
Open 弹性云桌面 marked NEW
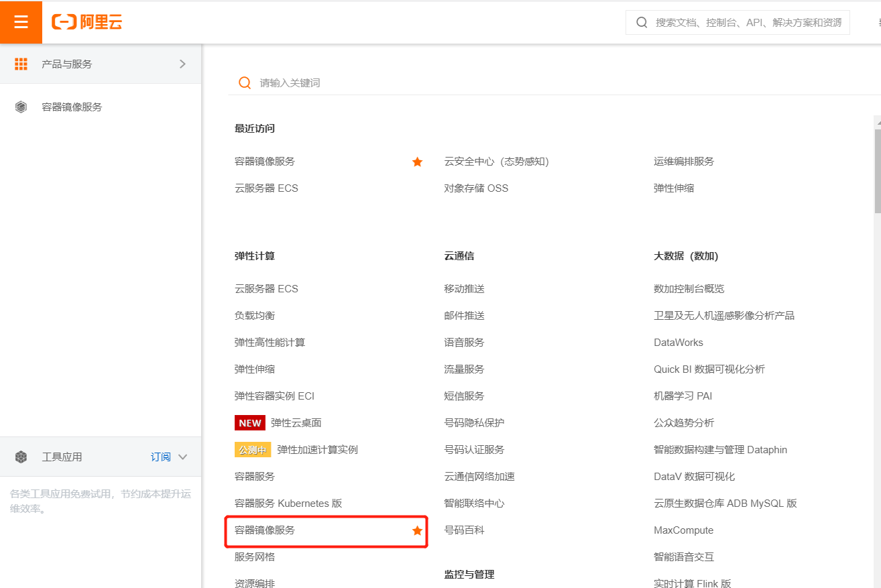click(296, 423)
